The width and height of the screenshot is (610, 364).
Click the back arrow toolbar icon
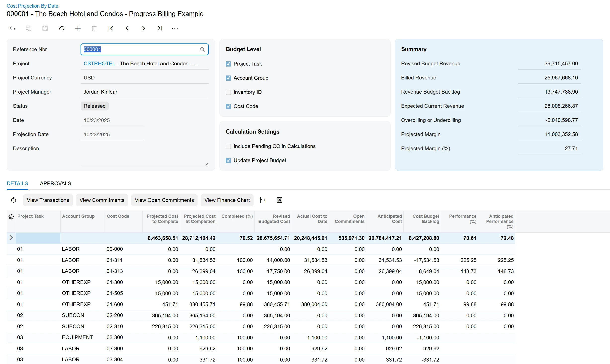(x=12, y=28)
